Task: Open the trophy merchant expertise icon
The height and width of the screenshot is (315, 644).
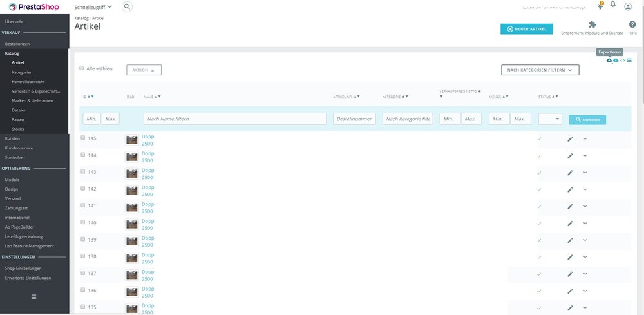Action: [600, 6]
